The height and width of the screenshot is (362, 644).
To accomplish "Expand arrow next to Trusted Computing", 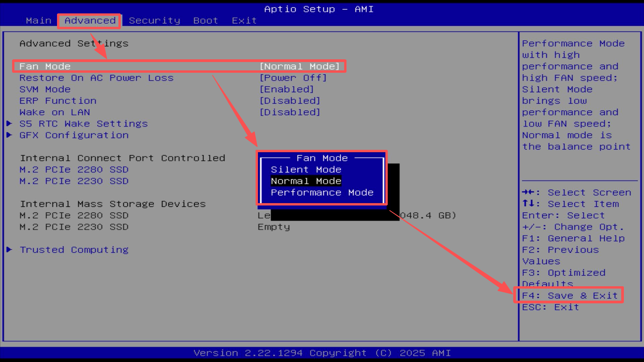I will coord(9,250).
